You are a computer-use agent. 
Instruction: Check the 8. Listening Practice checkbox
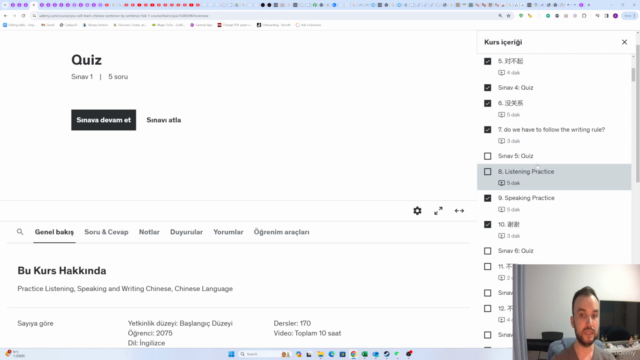tap(487, 171)
